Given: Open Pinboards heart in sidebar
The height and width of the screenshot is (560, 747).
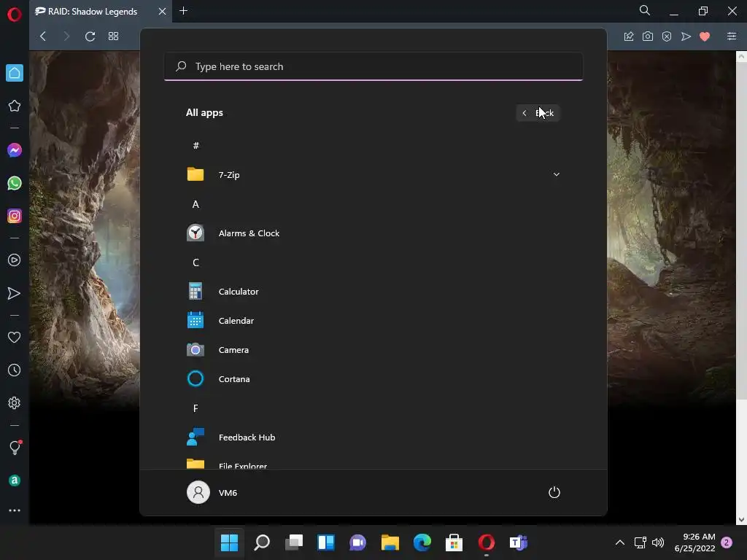Looking at the screenshot, I should coord(15,337).
